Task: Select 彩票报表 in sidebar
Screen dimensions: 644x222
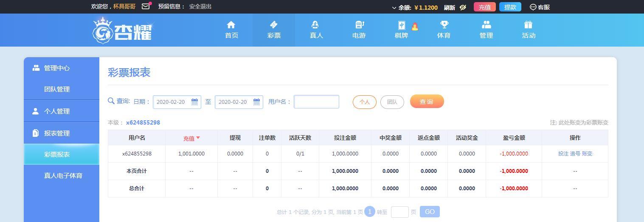Action: point(62,154)
